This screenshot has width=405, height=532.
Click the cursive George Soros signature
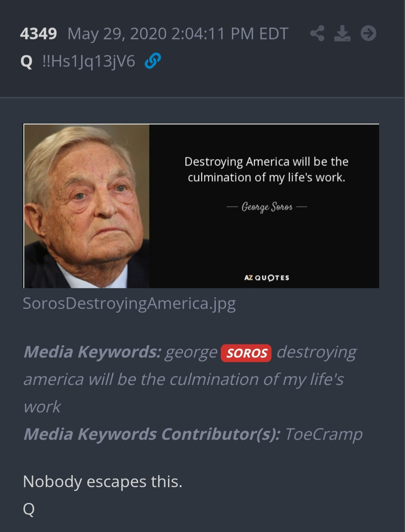pos(267,207)
